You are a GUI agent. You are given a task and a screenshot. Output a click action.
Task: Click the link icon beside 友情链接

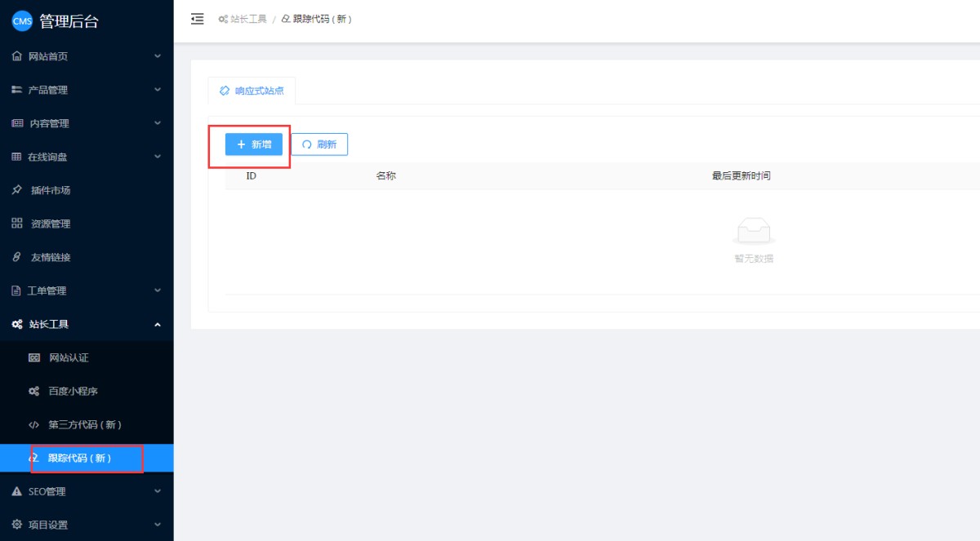click(16, 257)
